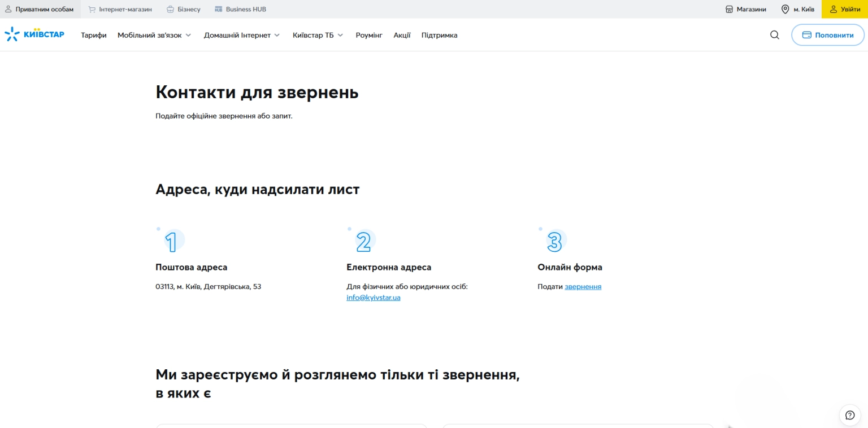This screenshot has width=868, height=428.
Task: Click the Поштова адреса heading
Action: [192, 267]
